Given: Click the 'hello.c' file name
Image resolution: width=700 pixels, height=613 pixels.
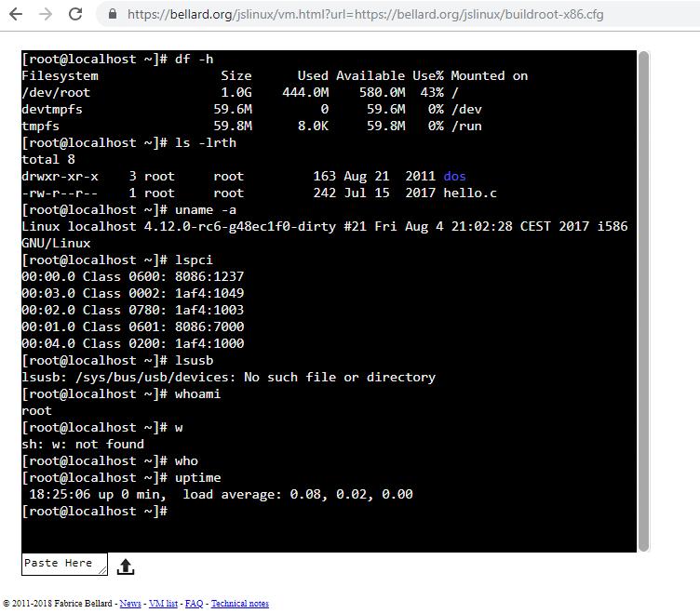Looking at the screenshot, I should tap(470, 193).
